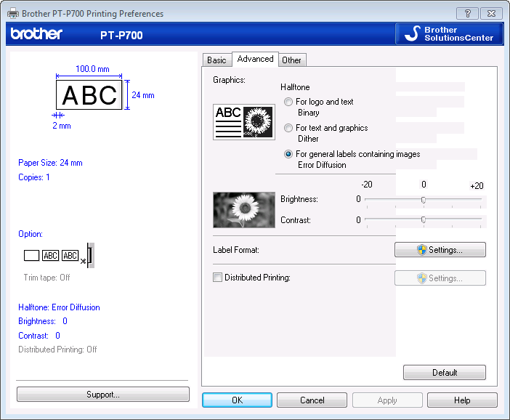The height and width of the screenshot is (420, 510).
Task: Click 'Copies: 1' summary text
Action: [x=34, y=177]
